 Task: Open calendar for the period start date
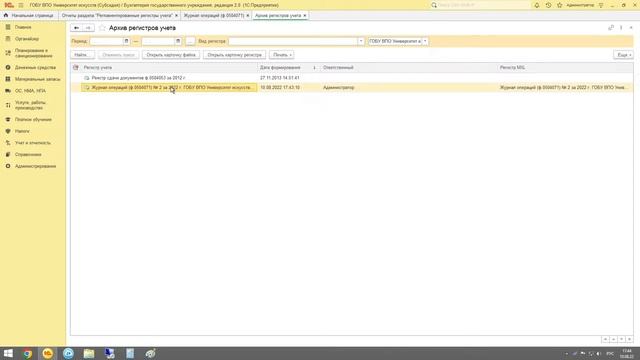pos(126,41)
